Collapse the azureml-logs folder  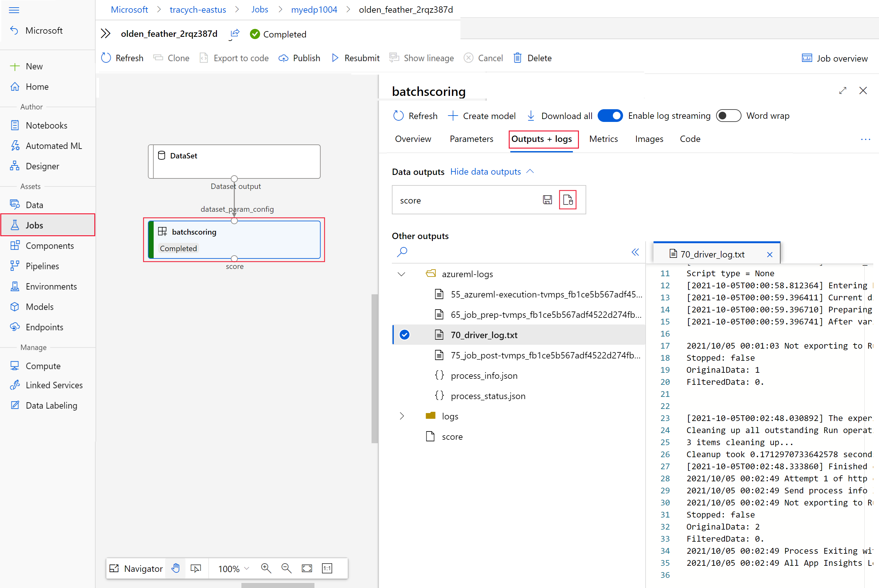401,274
